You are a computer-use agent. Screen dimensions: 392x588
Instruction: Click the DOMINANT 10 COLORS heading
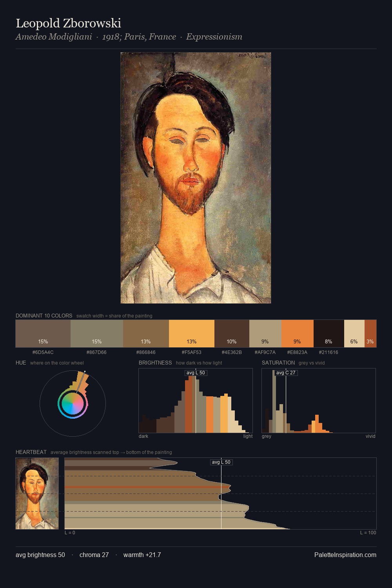(44, 316)
